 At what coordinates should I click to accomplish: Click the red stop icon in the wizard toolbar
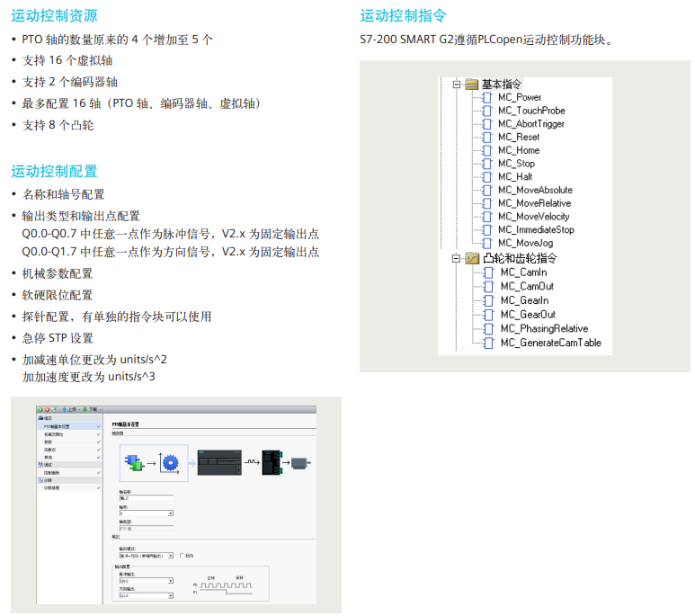coord(47,410)
